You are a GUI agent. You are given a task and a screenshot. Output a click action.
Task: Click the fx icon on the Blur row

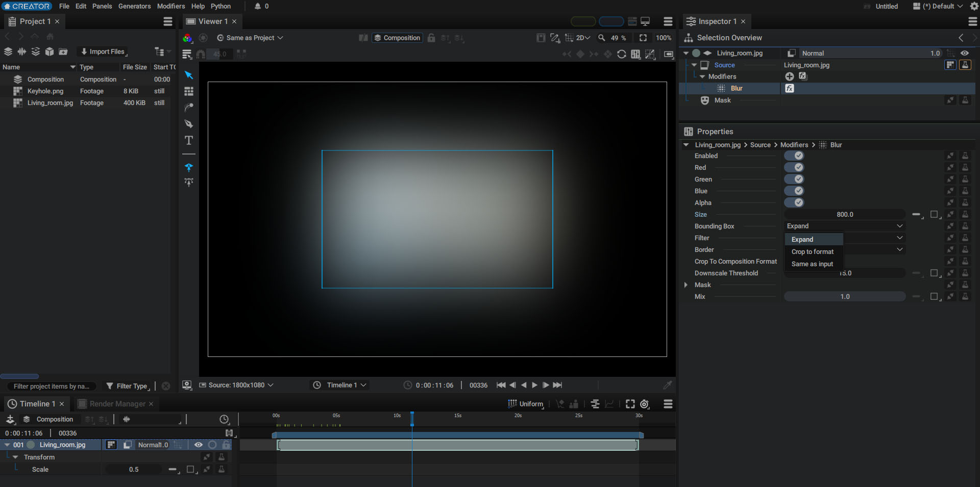790,88
